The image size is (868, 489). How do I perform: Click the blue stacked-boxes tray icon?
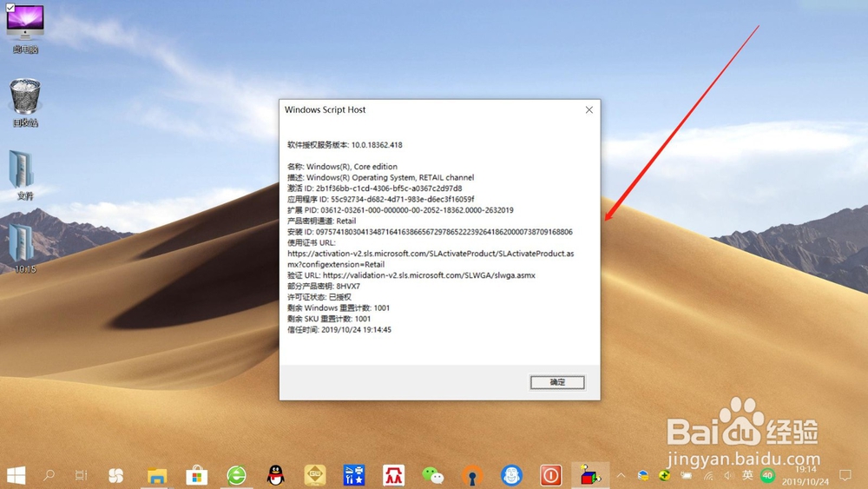pos(642,475)
